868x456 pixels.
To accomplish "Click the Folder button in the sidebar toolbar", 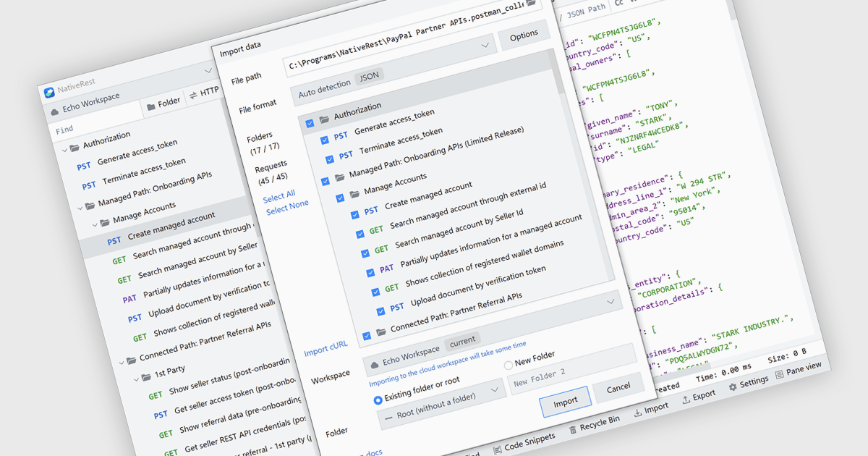I will point(163,104).
